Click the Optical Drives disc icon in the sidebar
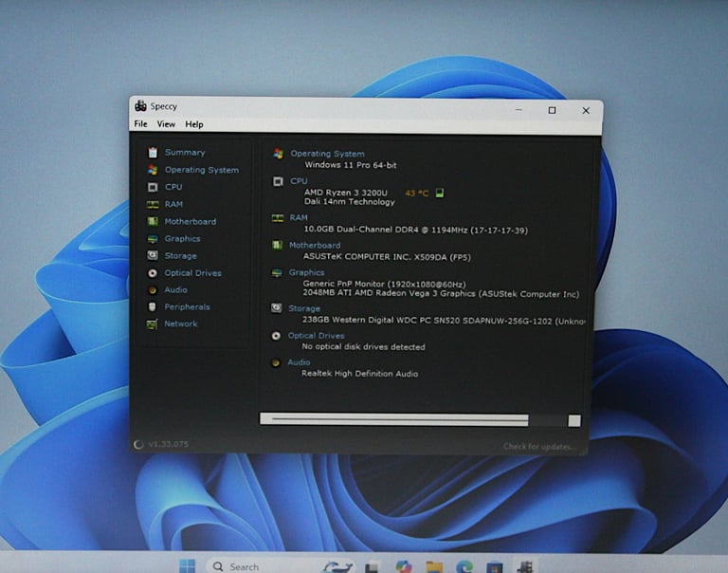Image resolution: width=728 pixels, height=573 pixels. [x=153, y=273]
